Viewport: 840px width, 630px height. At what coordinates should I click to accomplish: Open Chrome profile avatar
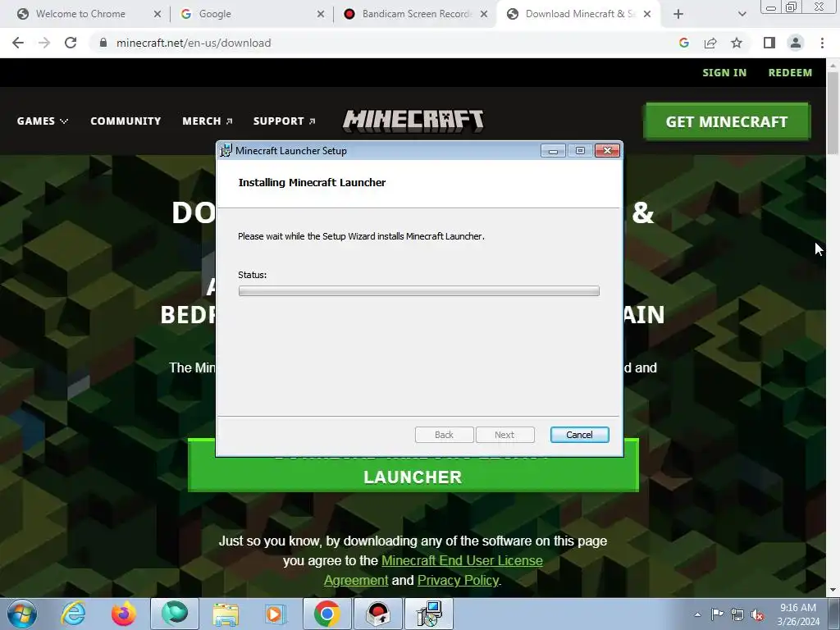pyautogui.click(x=796, y=43)
